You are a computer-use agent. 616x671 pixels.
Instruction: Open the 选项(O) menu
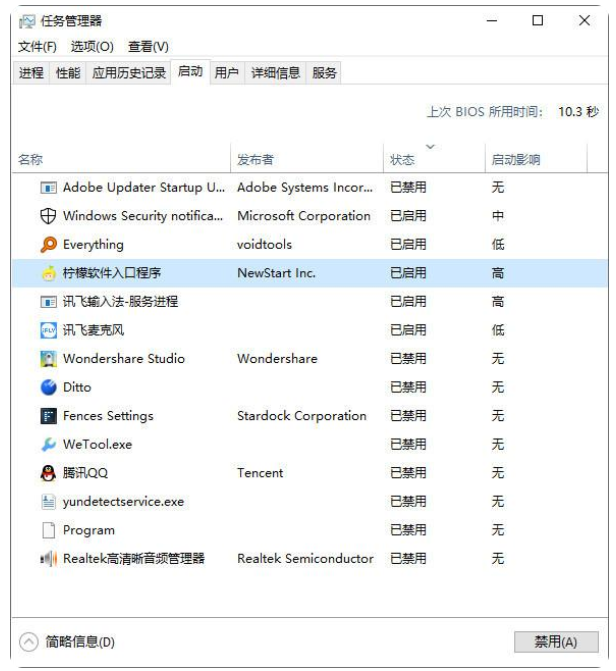click(92, 46)
